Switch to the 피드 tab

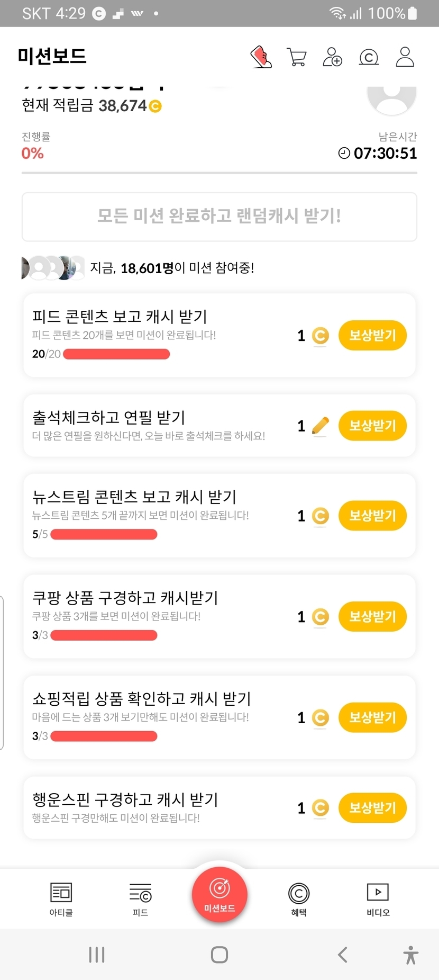point(140,898)
